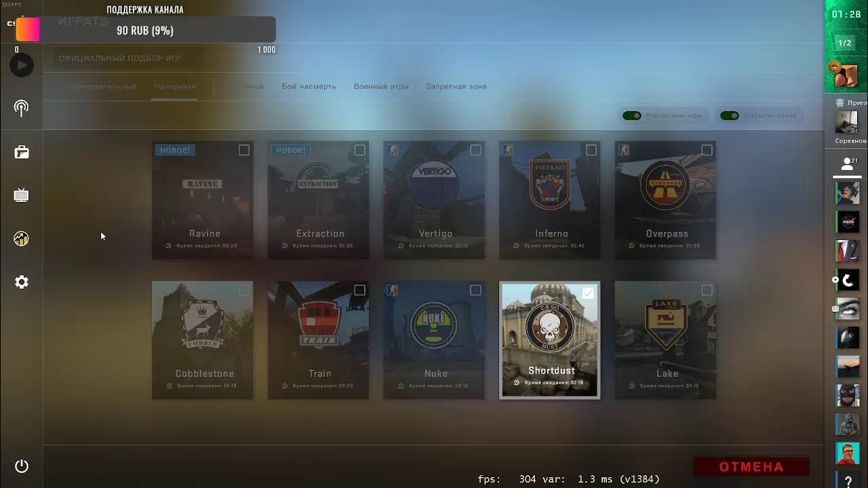
Task: Tick the Train map checkbox
Action: (359, 290)
